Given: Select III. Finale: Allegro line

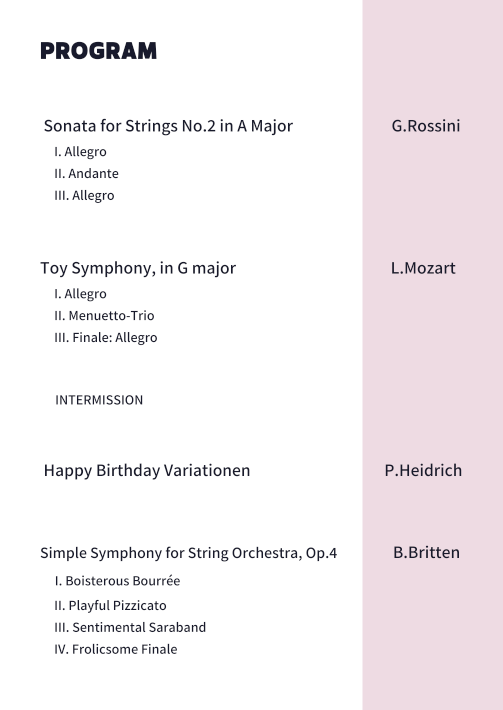Looking at the screenshot, I should coord(106,338).
